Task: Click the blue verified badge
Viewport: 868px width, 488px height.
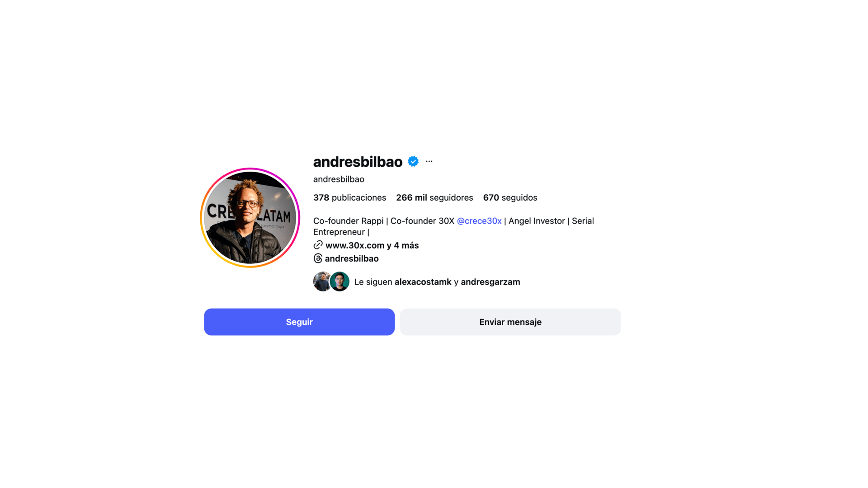Action: (x=413, y=161)
